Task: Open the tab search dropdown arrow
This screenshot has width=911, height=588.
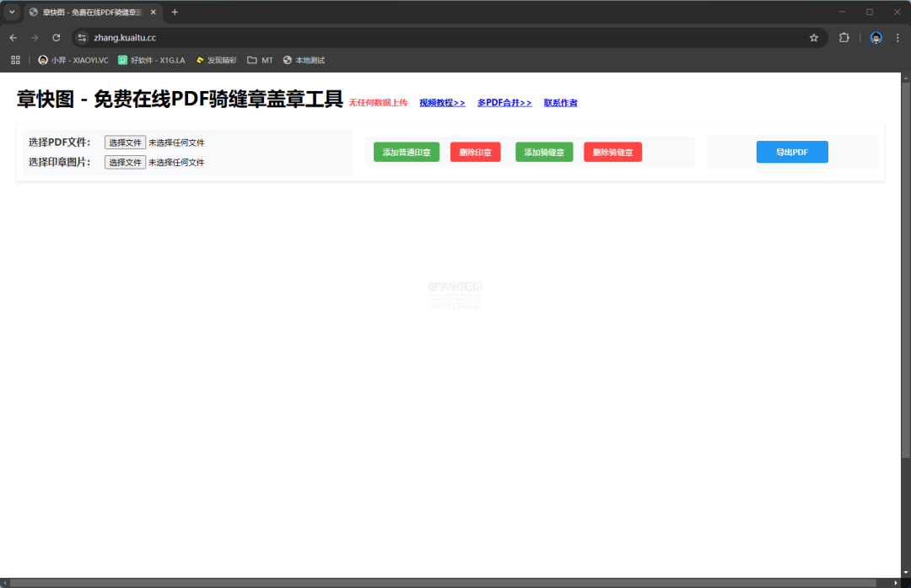Action: coord(12,12)
